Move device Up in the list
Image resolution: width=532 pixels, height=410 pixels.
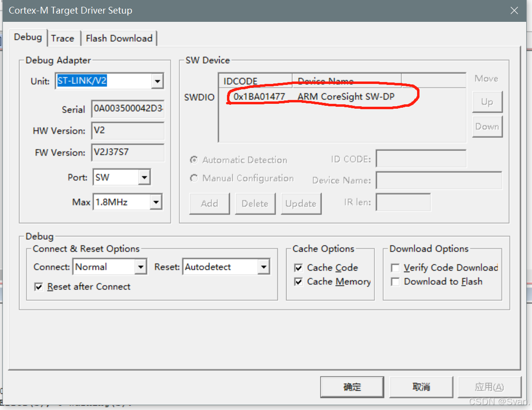click(x=487, y=102)
